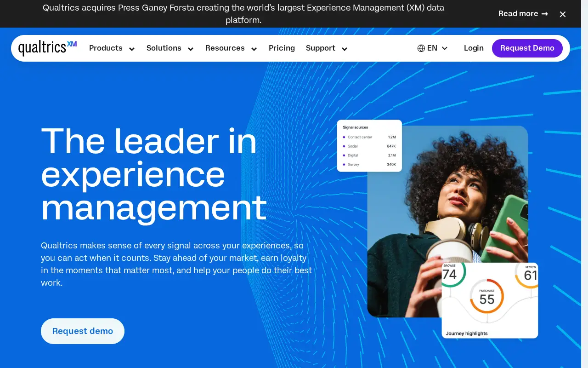Expand the Support dropdown chevron

point(345,49)
